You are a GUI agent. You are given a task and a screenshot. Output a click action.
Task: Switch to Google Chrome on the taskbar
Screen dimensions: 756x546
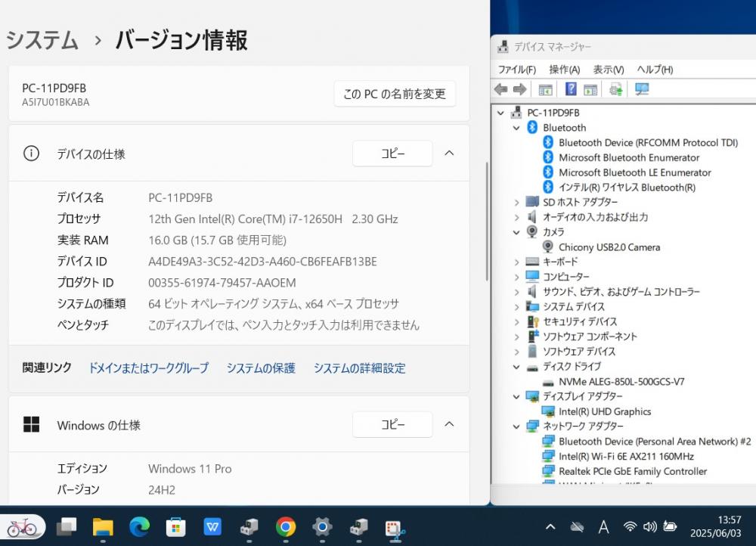[286, 526]
